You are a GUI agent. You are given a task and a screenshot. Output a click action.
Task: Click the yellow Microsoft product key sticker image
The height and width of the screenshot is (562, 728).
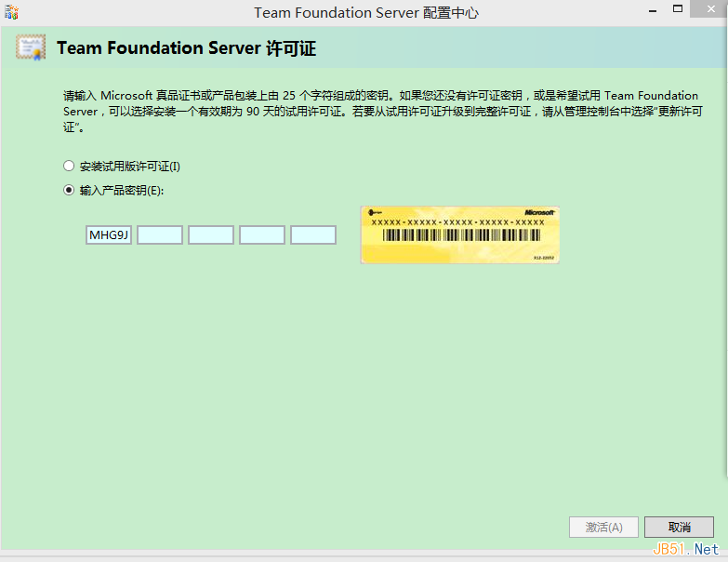point(459,235)
